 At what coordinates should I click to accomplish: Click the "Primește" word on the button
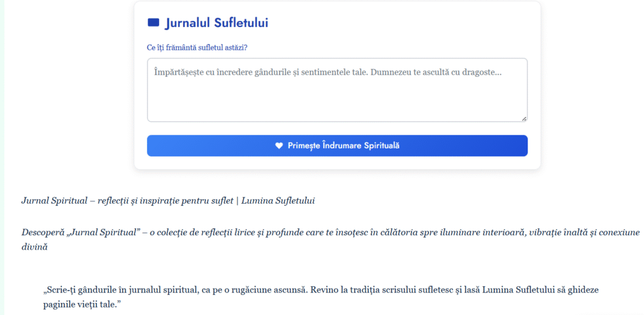(x=304, y=146)
